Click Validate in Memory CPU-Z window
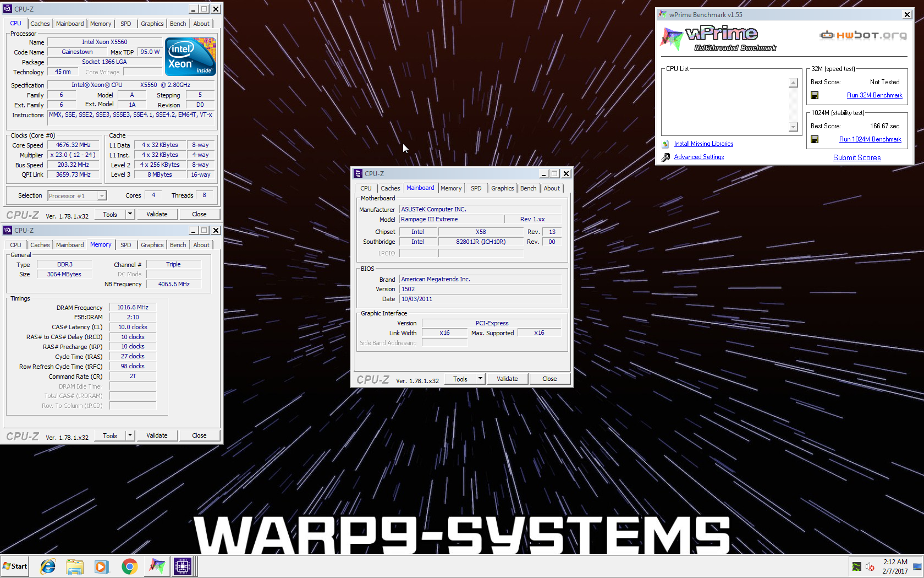 (157, 435)
